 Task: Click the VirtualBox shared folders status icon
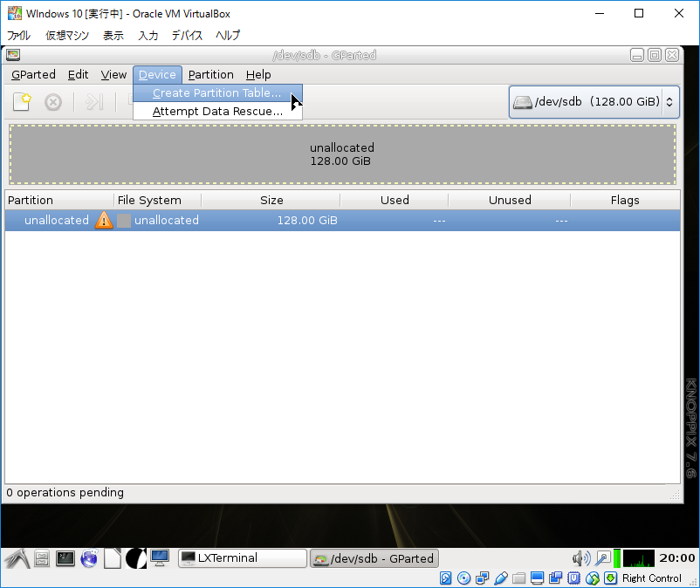coord(518,578)
